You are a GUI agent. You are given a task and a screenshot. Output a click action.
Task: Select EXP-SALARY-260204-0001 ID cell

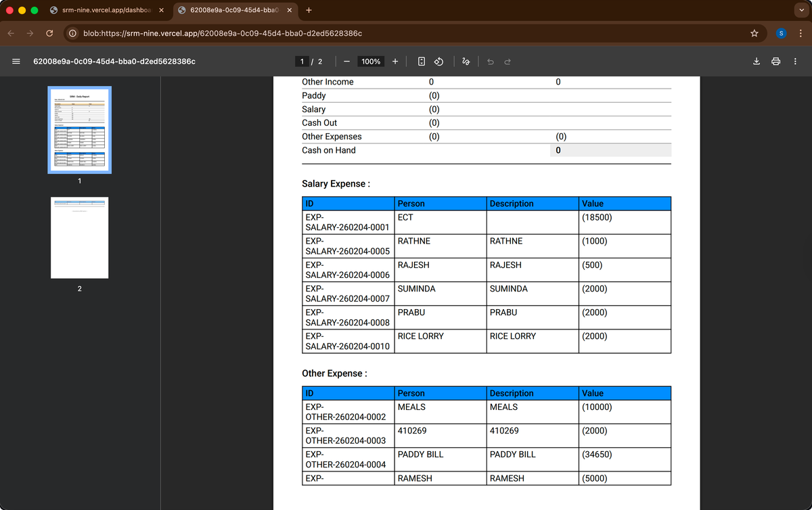point(348,223)
